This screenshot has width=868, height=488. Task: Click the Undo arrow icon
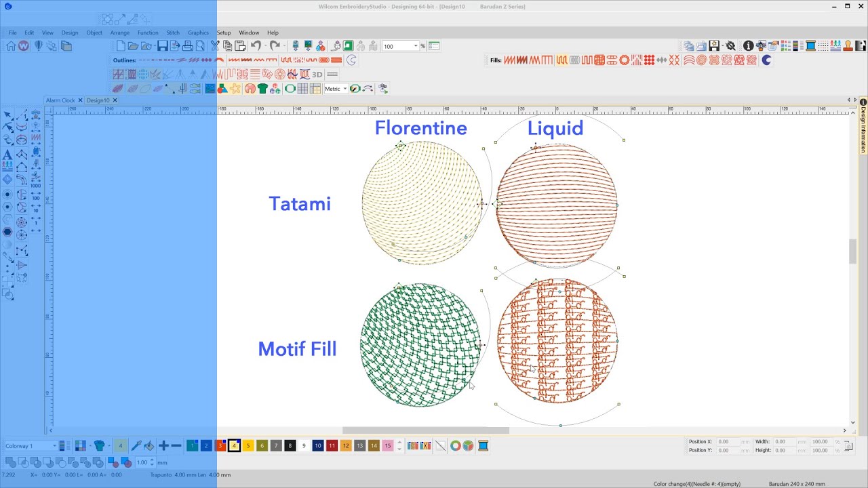256,46
